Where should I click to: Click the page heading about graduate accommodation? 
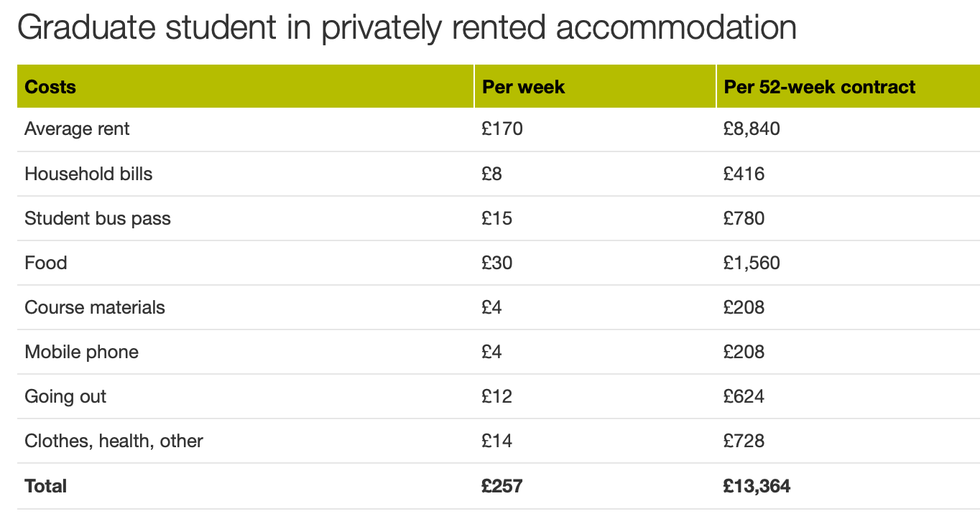pyautogui.click(x=407, y=28)
